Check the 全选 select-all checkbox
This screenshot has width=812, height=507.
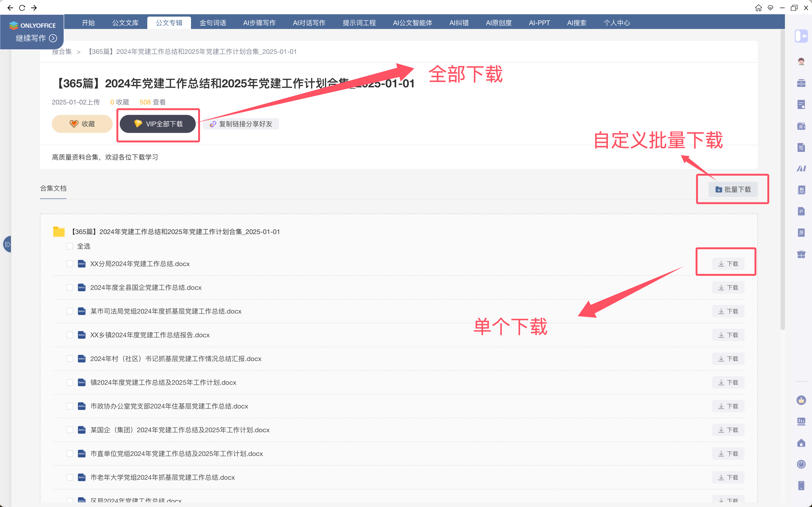click(x=70, y=246)
